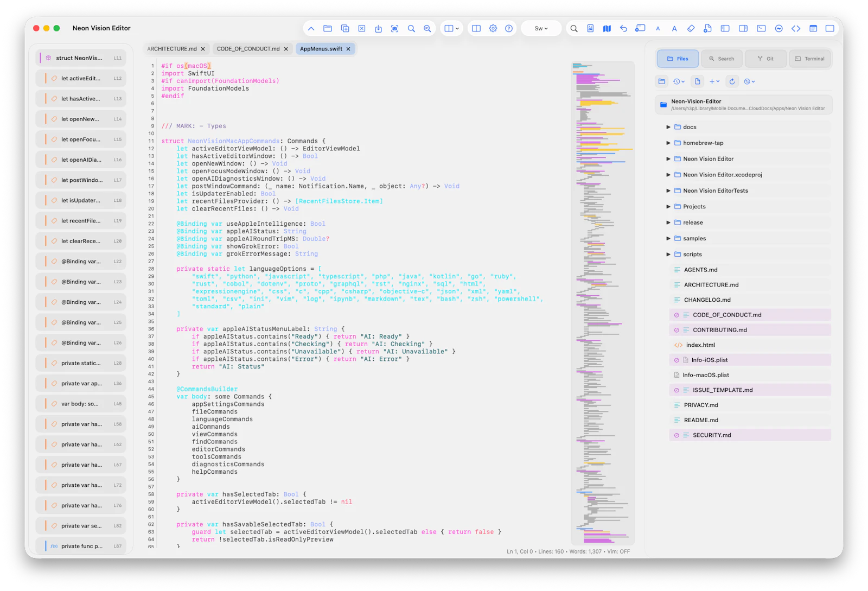
Task: Click the close tab x-square icon
Action: tap(362, 29)
